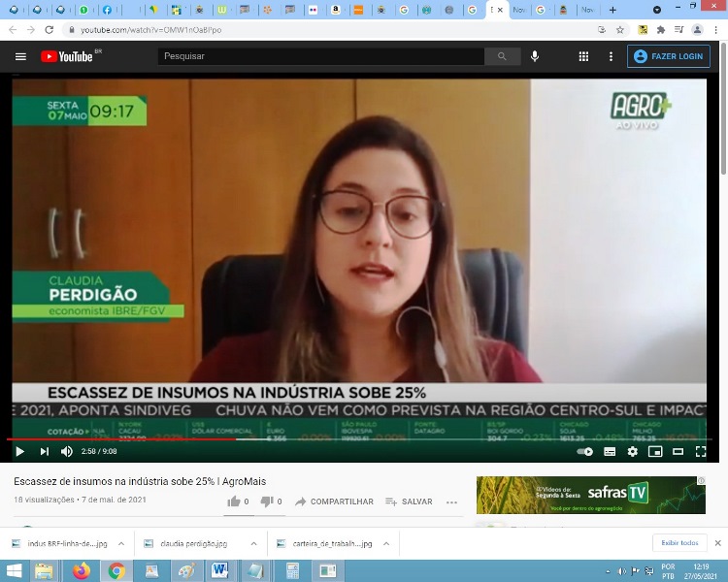The image size is (728, 582).
Task: Open Paint from the taskbar
Action: 186,571
